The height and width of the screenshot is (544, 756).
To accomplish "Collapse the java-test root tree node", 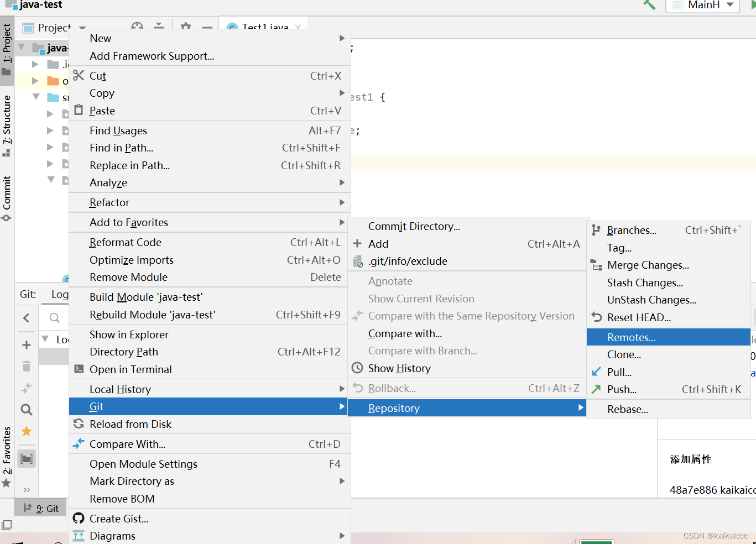I will [21, 48].
